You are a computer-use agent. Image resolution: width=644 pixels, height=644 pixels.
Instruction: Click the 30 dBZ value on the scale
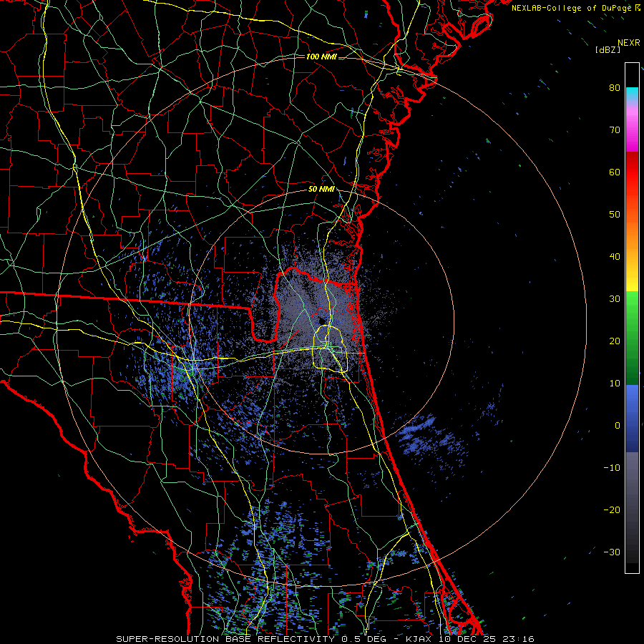(x=615, y=298)
